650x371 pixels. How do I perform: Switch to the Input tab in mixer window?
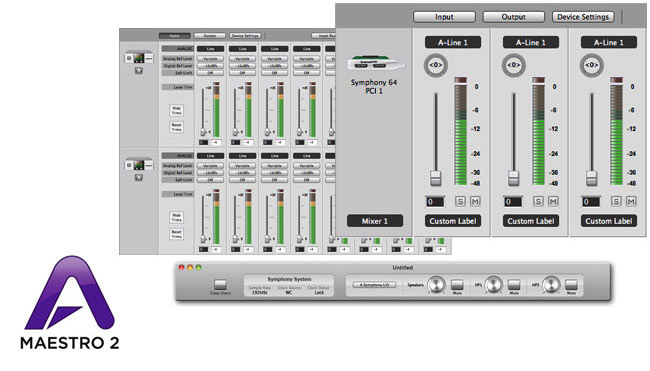coord(444,17)
